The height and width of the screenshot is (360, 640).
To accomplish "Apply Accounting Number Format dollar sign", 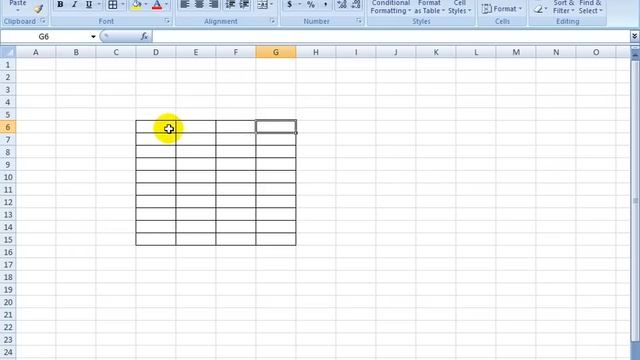I will click(x=289, y=4).
